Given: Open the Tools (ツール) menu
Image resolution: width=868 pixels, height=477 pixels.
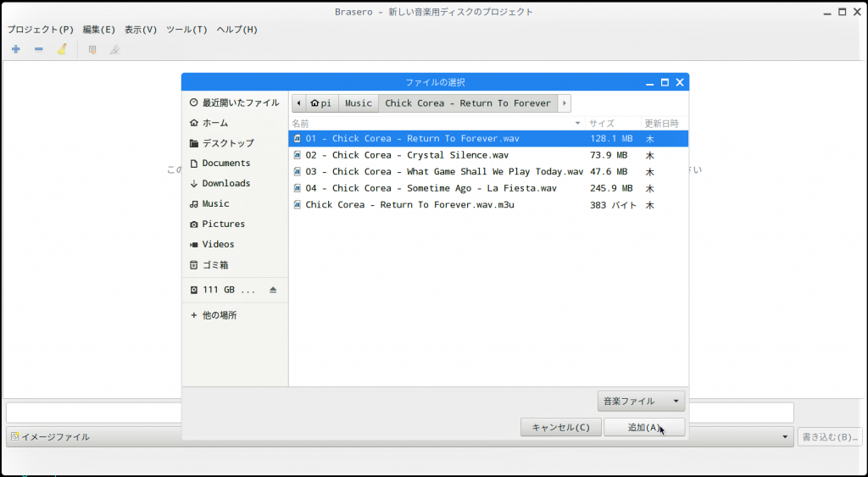Looking at the screenshot, I should [x=186, y=30].
